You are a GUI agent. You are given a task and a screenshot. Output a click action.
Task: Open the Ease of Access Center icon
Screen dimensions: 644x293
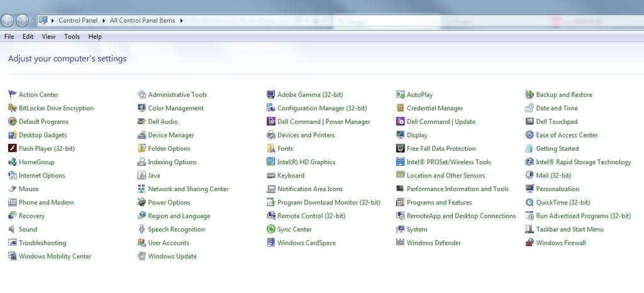530,135
